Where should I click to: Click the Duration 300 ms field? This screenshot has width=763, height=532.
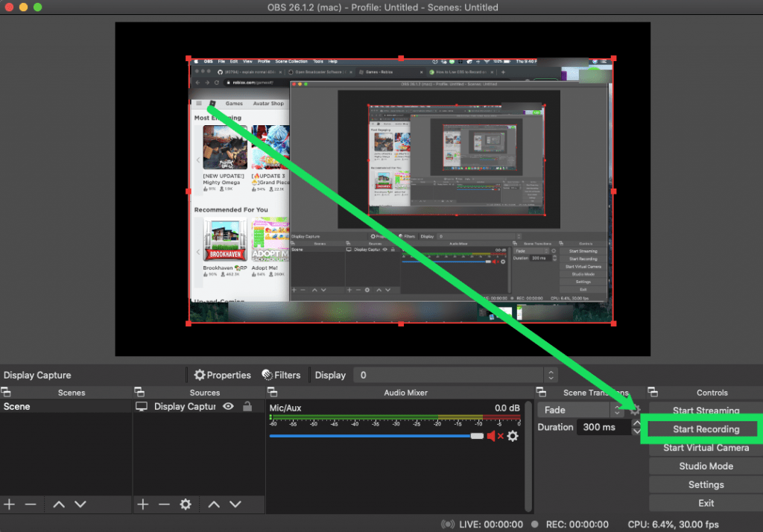tap(604, 428)
